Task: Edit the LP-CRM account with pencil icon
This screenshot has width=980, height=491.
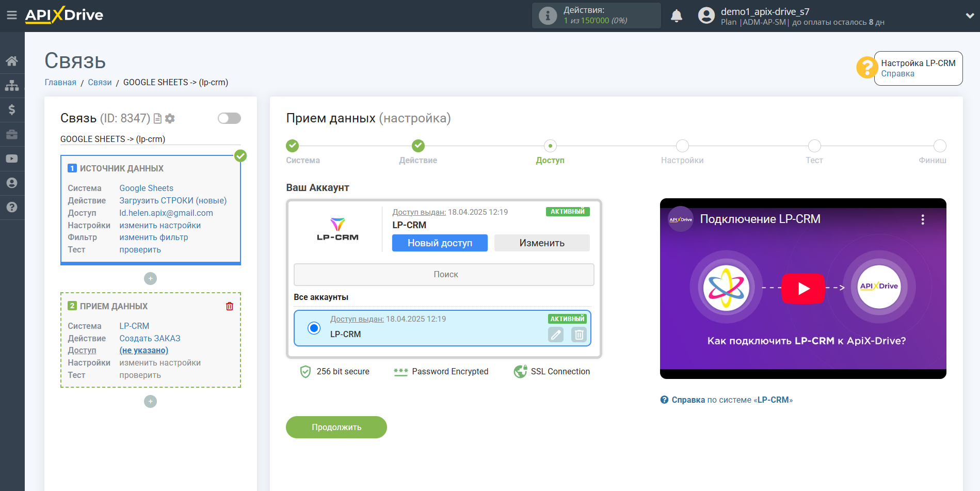Action: tap(556, 335)
